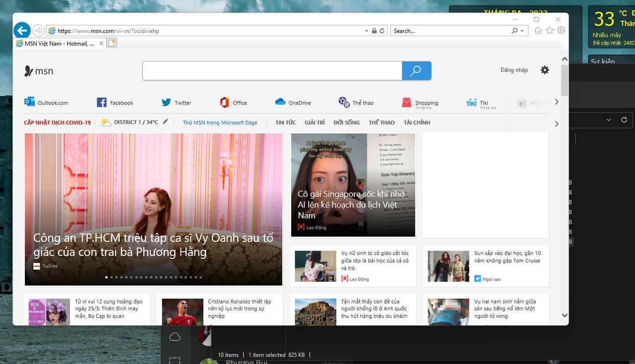
Task: Go back using the browser Back arrow
Action: coord(21,30)
